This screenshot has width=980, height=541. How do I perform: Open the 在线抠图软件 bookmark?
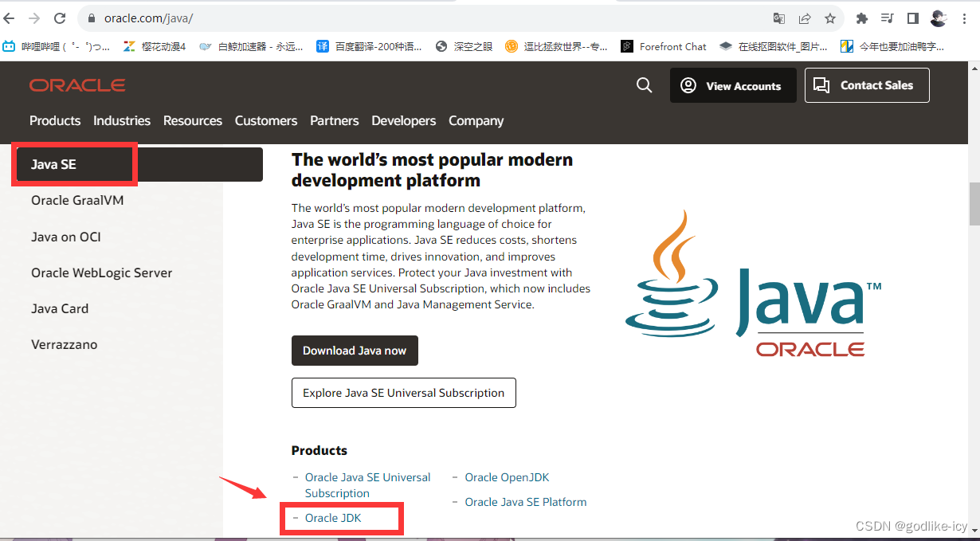coord(773,46)
